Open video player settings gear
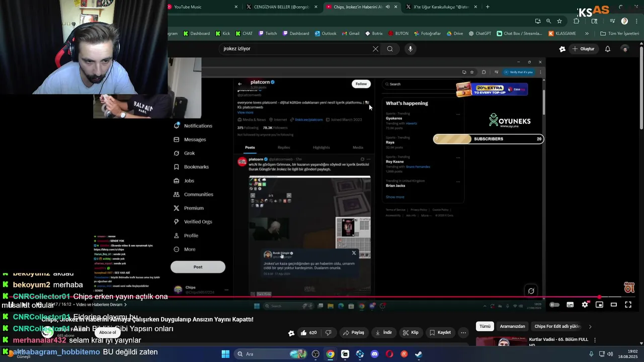644x362 pixels. pyautogui.click(x=585, y=304)
